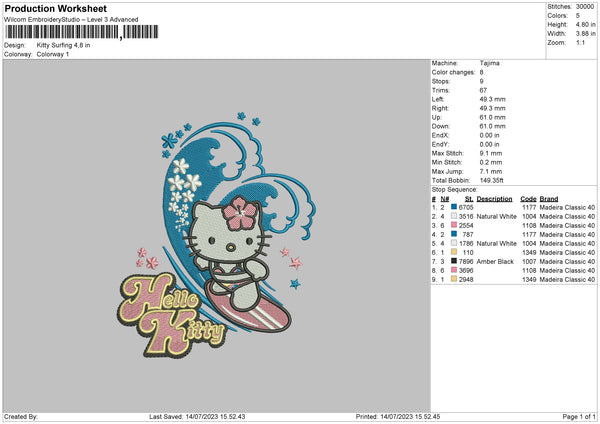Viewport: 600px width, 424px height.
Task: Click the 'Production Worksheet' title
Action: pyautogui.click(x=55, y=8)
